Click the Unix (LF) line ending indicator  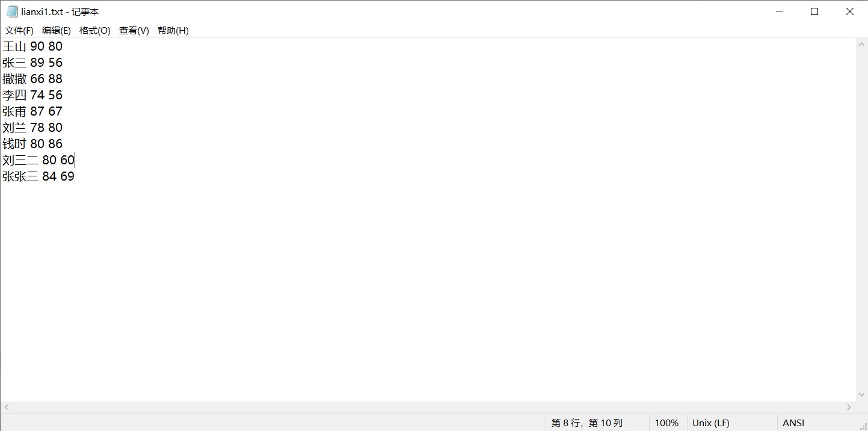[711, 423]
